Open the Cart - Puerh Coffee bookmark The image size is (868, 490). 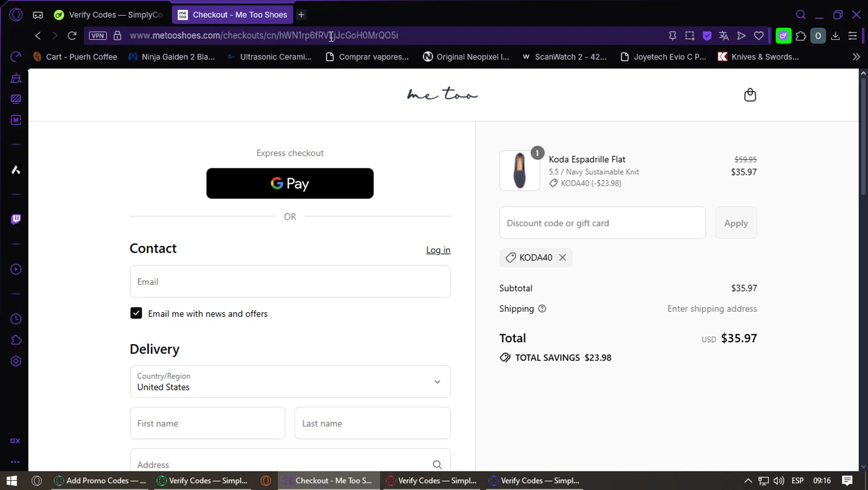[x=75, y=57]
